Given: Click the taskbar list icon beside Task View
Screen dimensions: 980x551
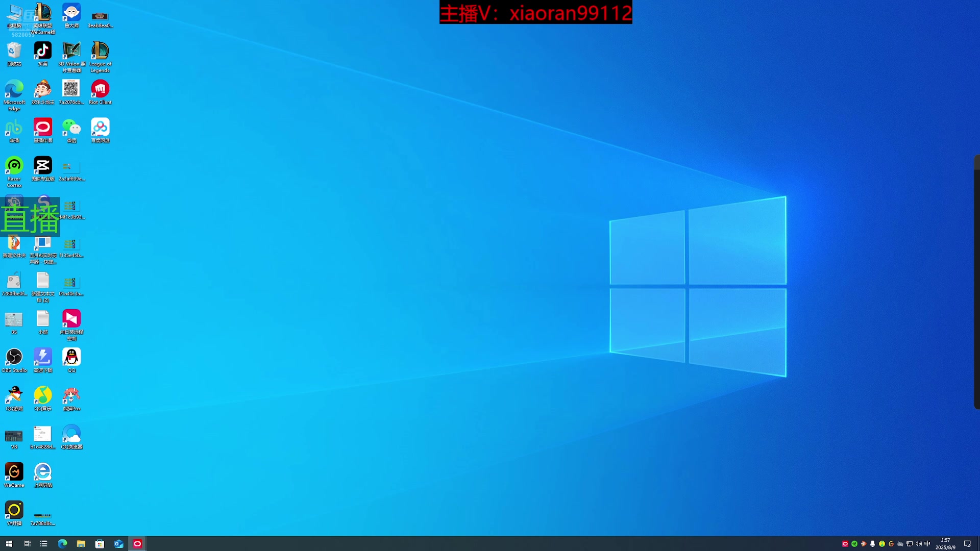Looking at the screenshot, I should (44, 544).
